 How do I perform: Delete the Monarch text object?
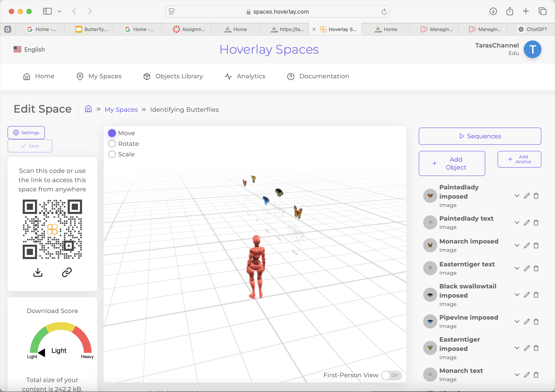[x=536, y=375]
